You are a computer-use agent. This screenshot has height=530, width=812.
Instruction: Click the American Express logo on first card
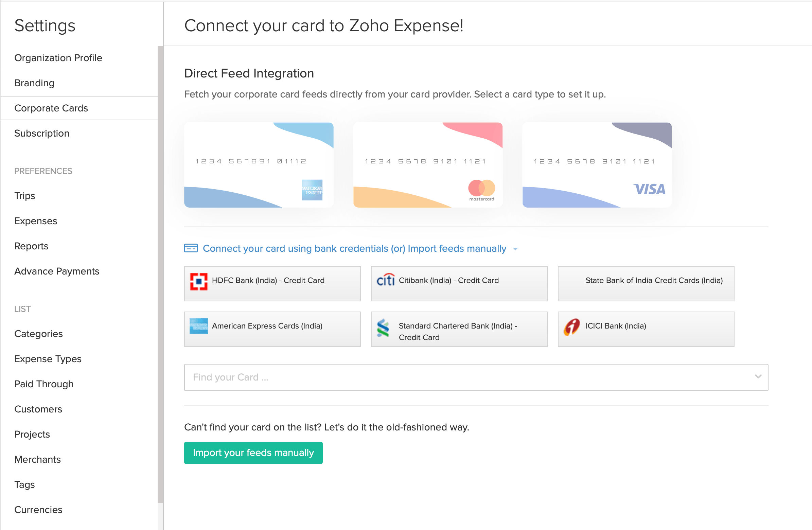[x=312, y=190]
